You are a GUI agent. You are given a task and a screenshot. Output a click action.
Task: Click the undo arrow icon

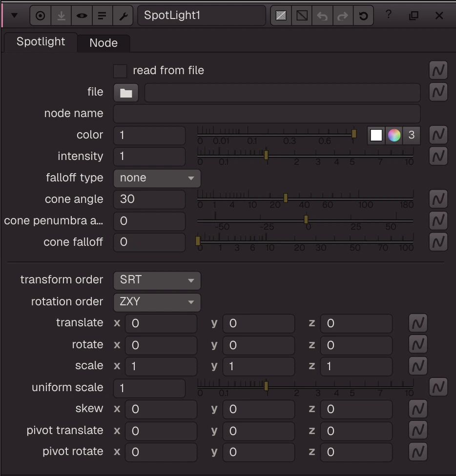tap(322, 16)
